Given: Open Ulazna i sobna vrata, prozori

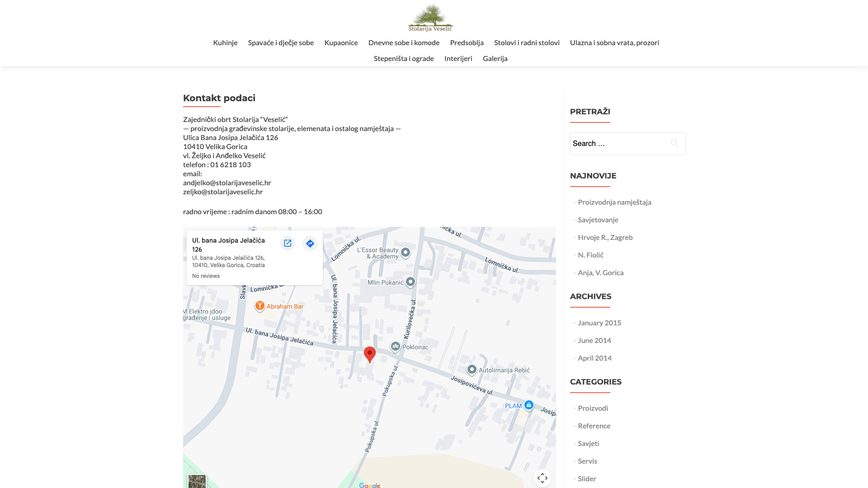Looking at the screenshot, I should coord(614,42).
